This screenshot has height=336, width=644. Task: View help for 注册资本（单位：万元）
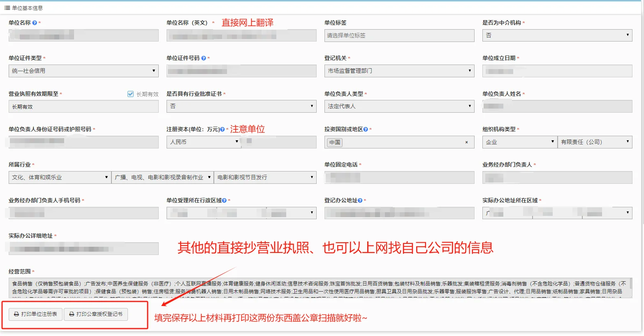(x=222, y=129)
